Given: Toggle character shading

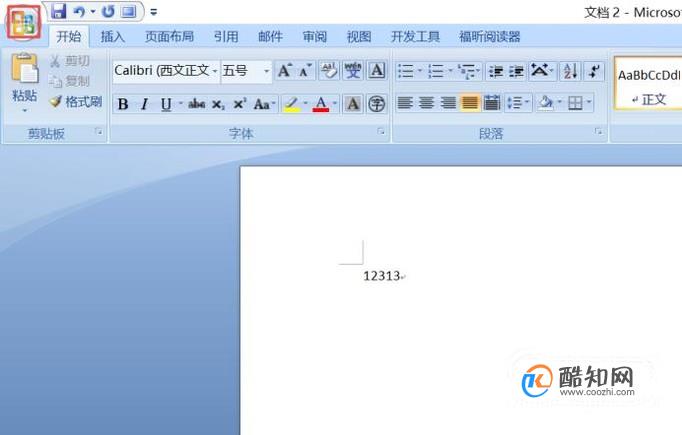Looking at the screenshot, I should click(x=353, y=104).
